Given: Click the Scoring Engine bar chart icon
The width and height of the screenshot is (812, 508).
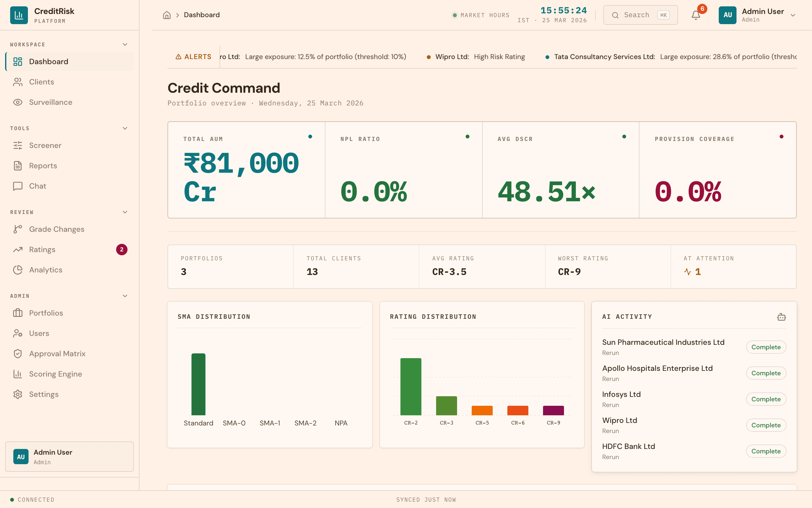Looking at the screenshot, I should tap(18, 374).
